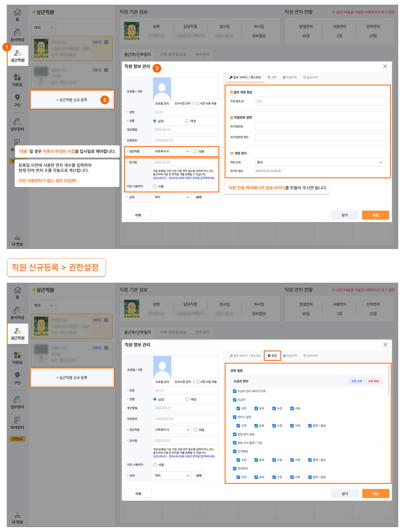
Task: Click 새 비밀번호 input field
Action: (320, 126)
